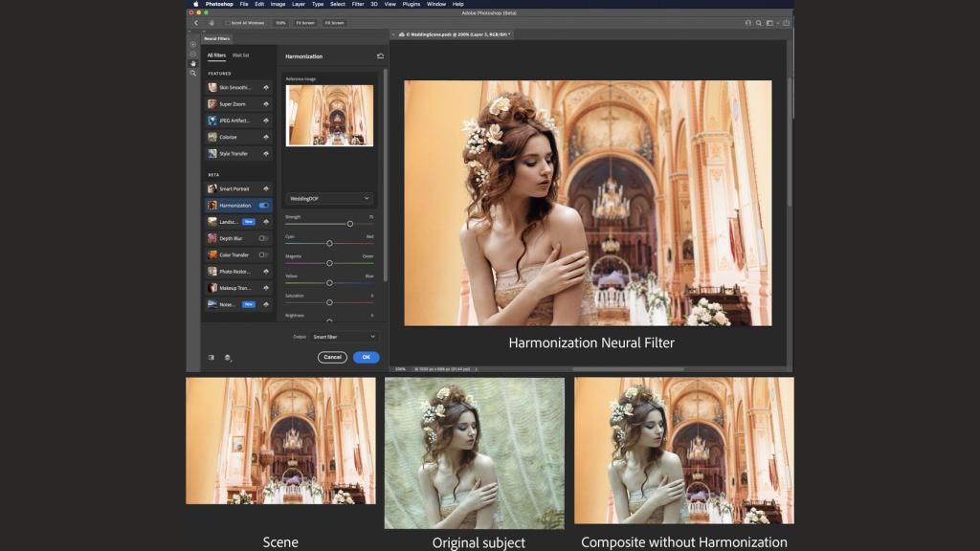This screenshot has width=980, height=551.
Task: Click the preview original icon at panel bottom-left
Action: click(212, 357)
